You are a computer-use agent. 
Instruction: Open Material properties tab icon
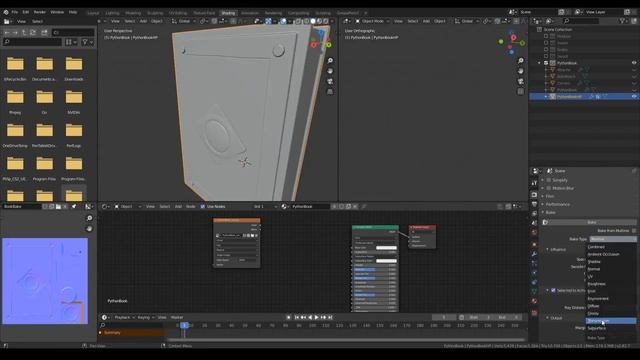(x=534, y=301)
